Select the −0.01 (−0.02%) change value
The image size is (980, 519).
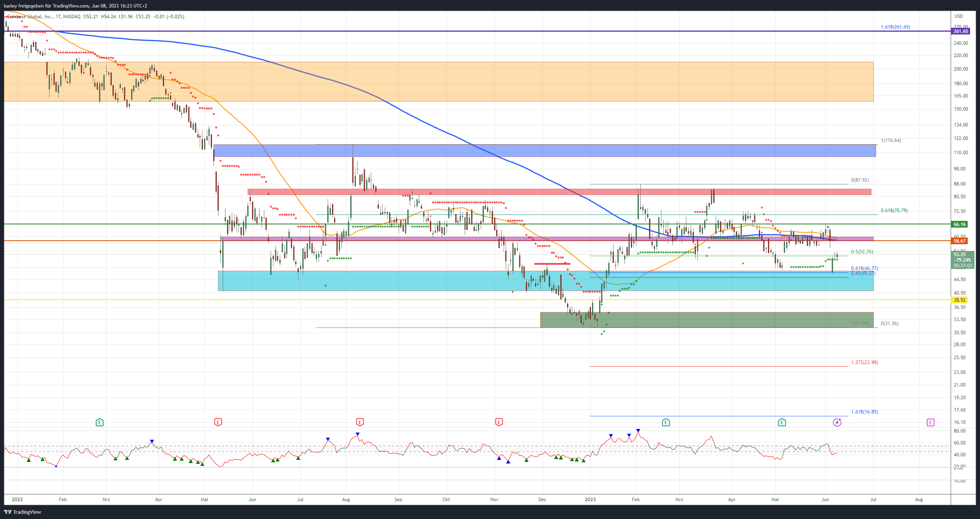[169, 17]
